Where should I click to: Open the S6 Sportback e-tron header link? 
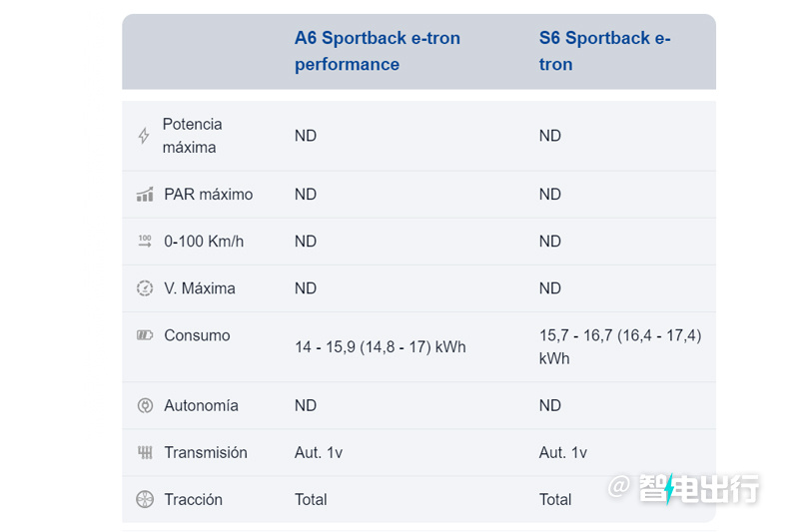[605, 51]
